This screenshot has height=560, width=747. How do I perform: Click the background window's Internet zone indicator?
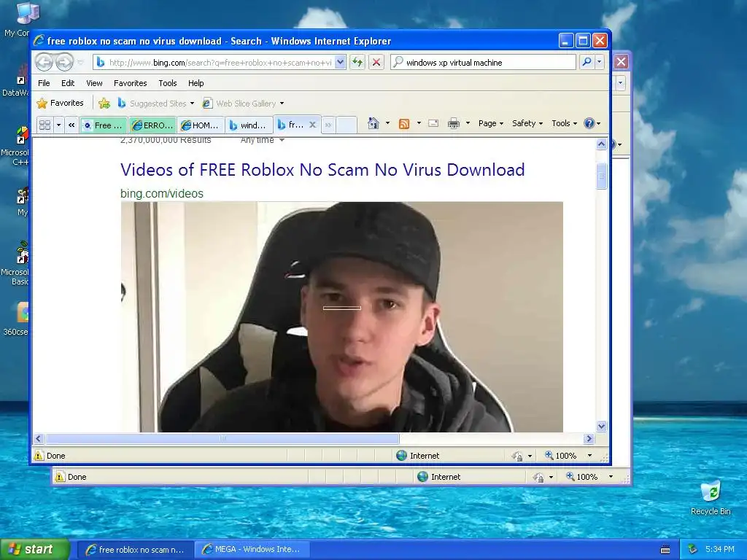(x=438, y=477)
